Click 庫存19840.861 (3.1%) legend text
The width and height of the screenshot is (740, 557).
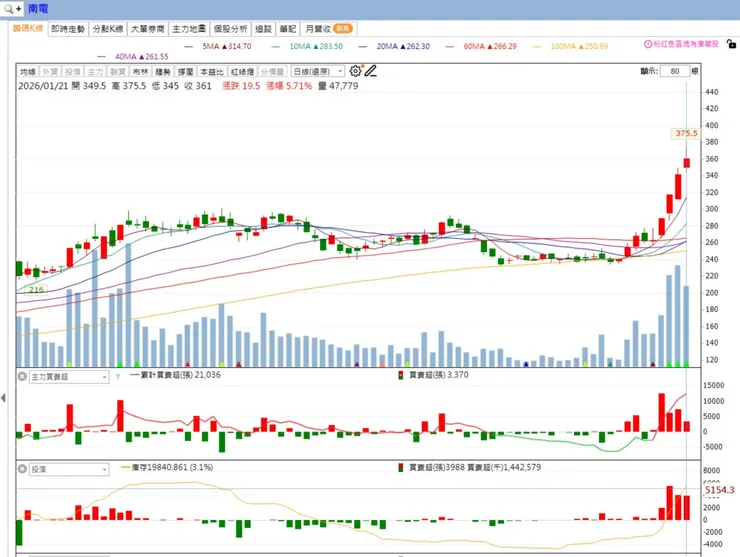(x=172, y=467)
